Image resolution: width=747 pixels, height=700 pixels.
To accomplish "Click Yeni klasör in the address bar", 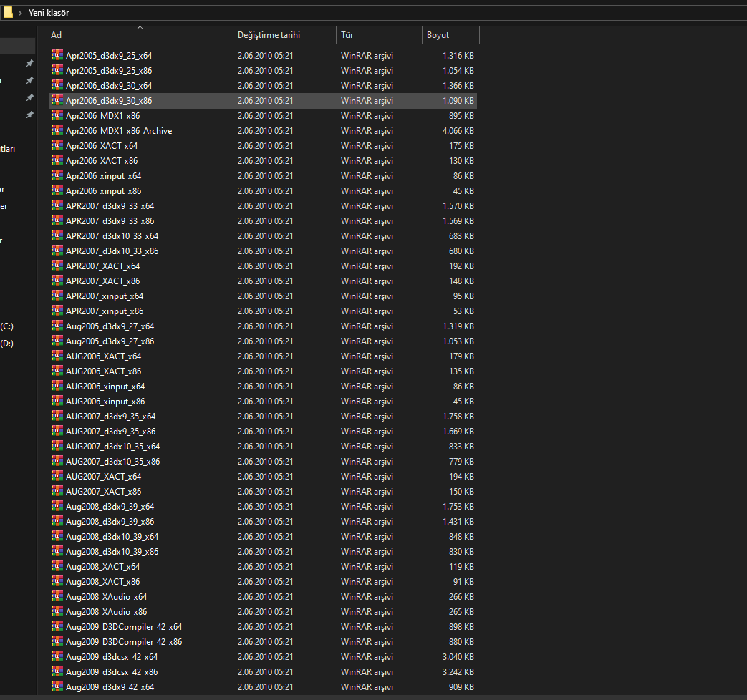I will click(x=49, y=13).
